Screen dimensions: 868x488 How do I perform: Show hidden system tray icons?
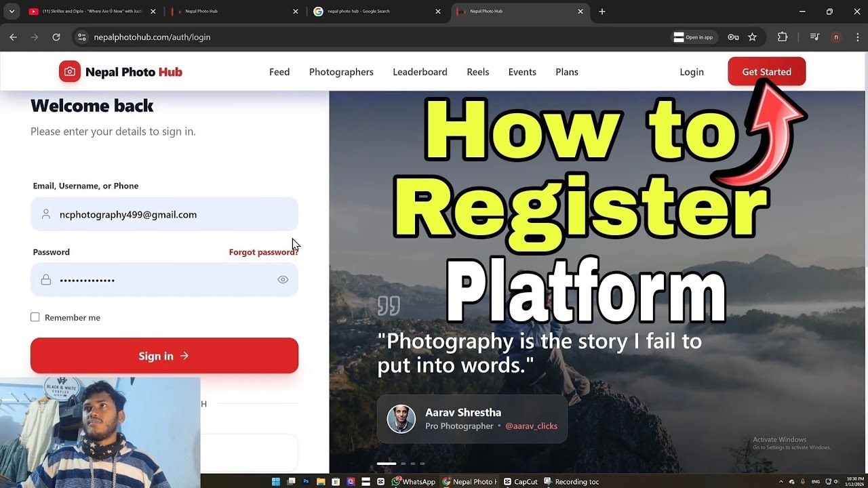[x=781, y=482]
